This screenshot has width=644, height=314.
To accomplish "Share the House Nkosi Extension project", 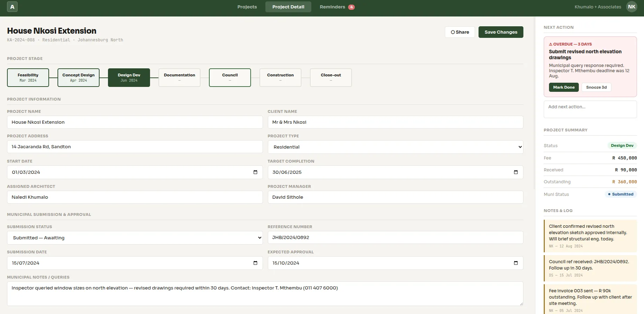I will tap(460, 32).
